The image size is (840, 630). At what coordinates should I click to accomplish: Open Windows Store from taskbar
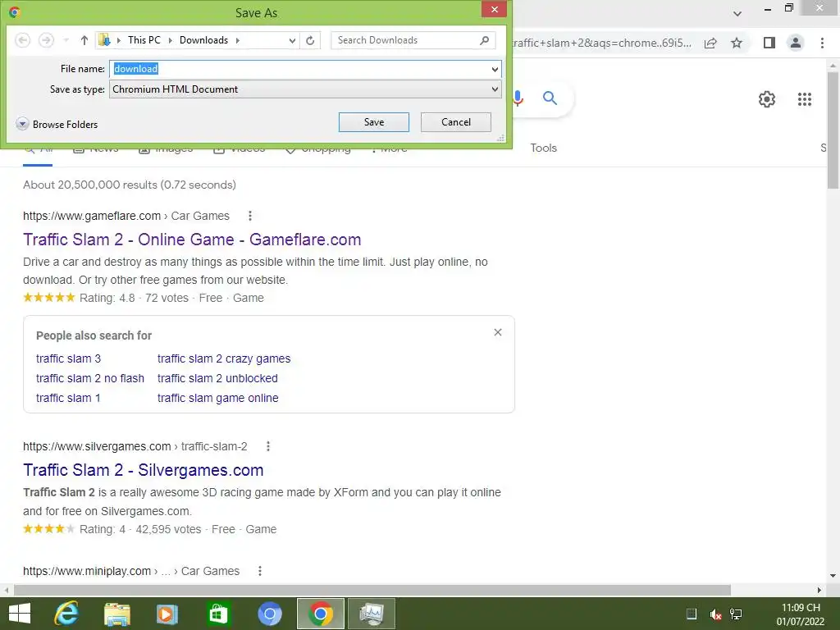coord(218,614)
